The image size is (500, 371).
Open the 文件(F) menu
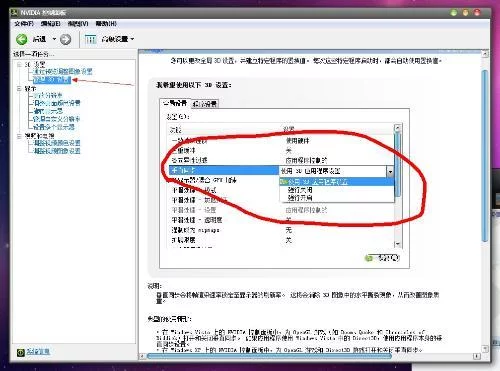pyautogui.click(x=24, y=24)
